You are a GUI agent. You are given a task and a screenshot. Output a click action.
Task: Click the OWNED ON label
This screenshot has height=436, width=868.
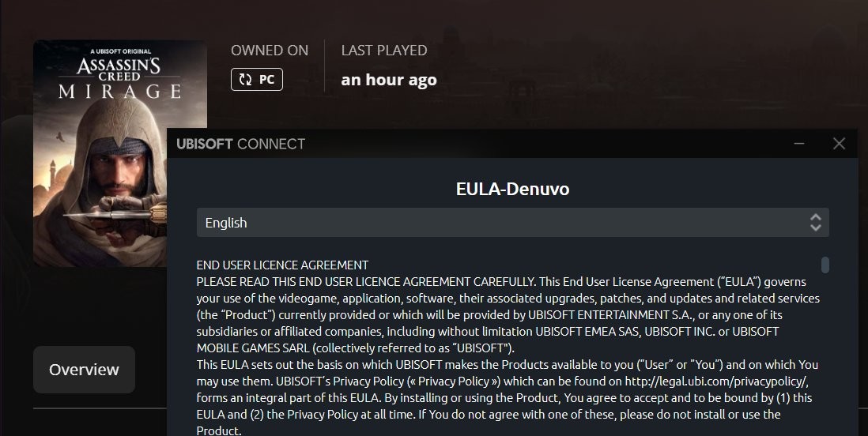coord(270,51)
